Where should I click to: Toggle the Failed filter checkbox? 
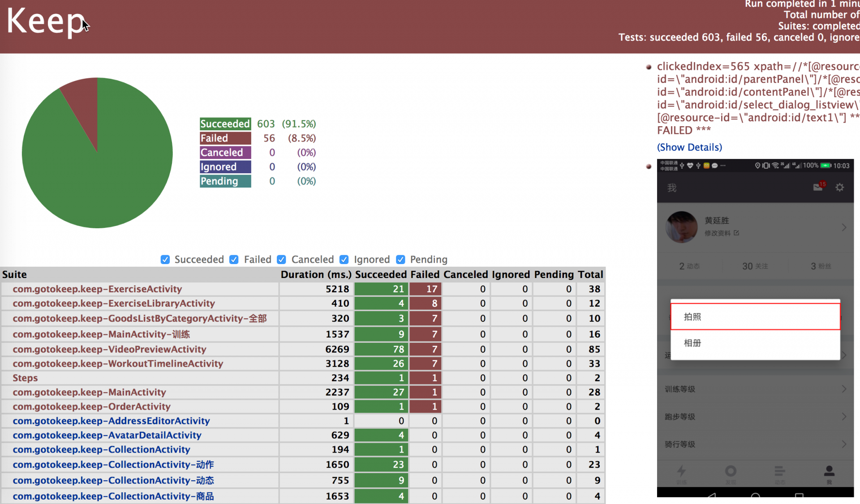pos(234,260)
